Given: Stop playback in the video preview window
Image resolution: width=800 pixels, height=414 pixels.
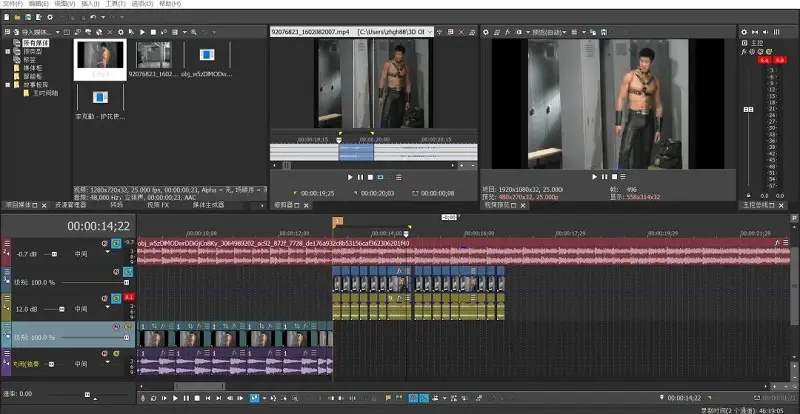Looking at the screenshot, I should pos(615,177).
